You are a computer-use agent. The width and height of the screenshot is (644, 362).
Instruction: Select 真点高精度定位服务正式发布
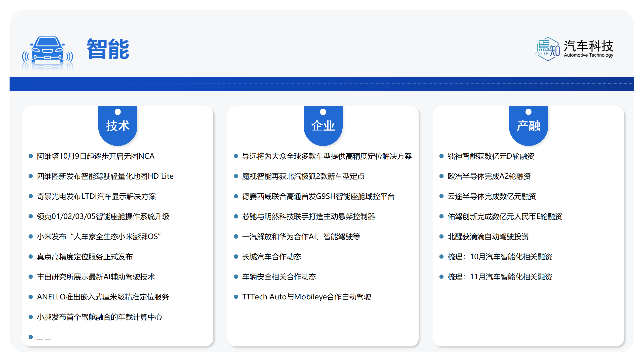[x=85, y=257]
